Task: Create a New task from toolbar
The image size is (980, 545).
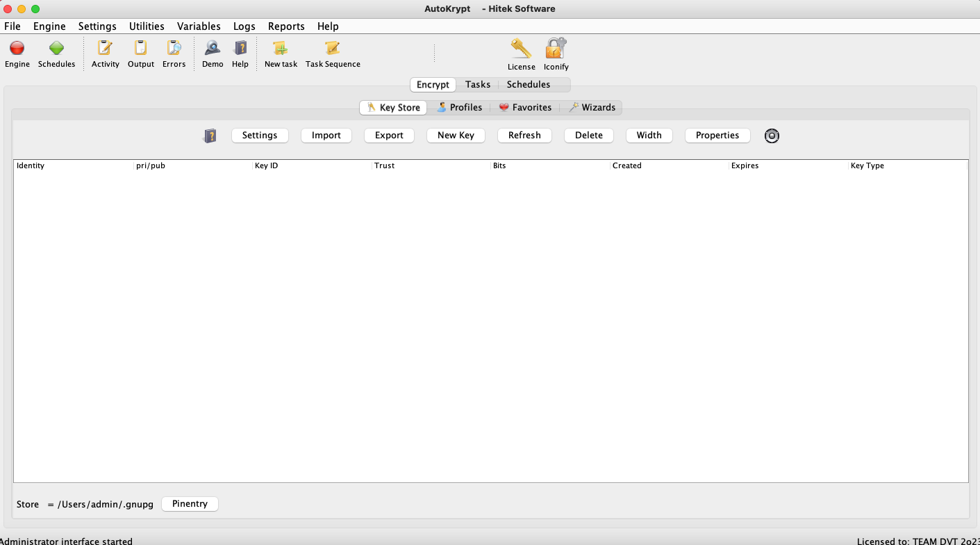Action: coord(281,49)
